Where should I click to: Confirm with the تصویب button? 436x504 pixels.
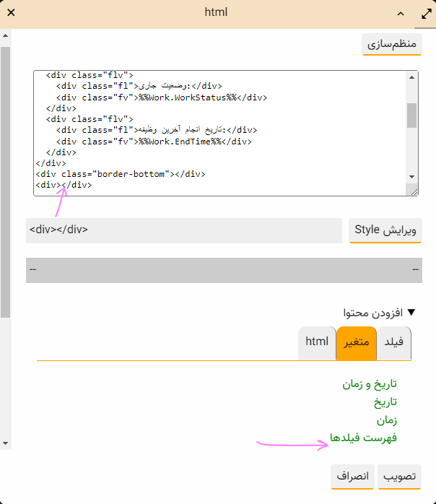[x=399, y=477]
